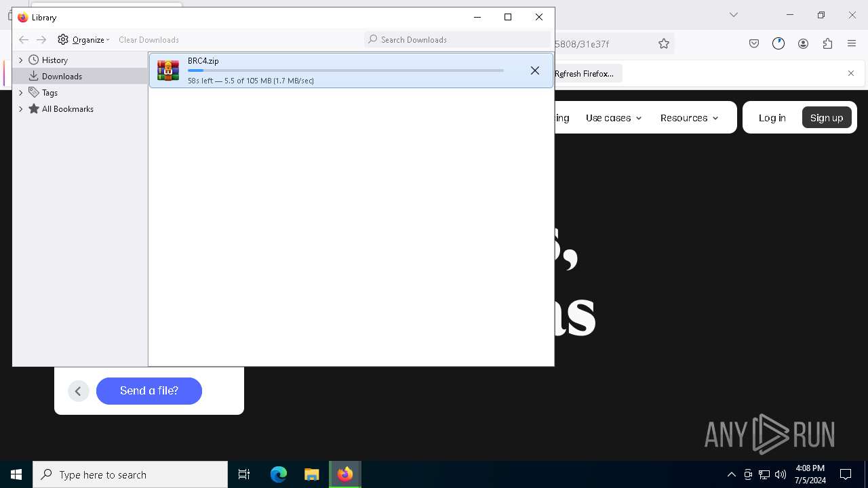Dismiss the Refresh Firefox notification bar
The width and height of the screenshot is (868, 488).
tap(851, 73)
